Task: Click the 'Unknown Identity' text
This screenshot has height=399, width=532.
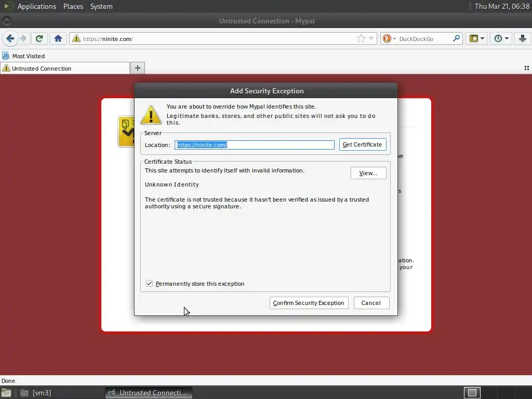Action: click(172, 184)
